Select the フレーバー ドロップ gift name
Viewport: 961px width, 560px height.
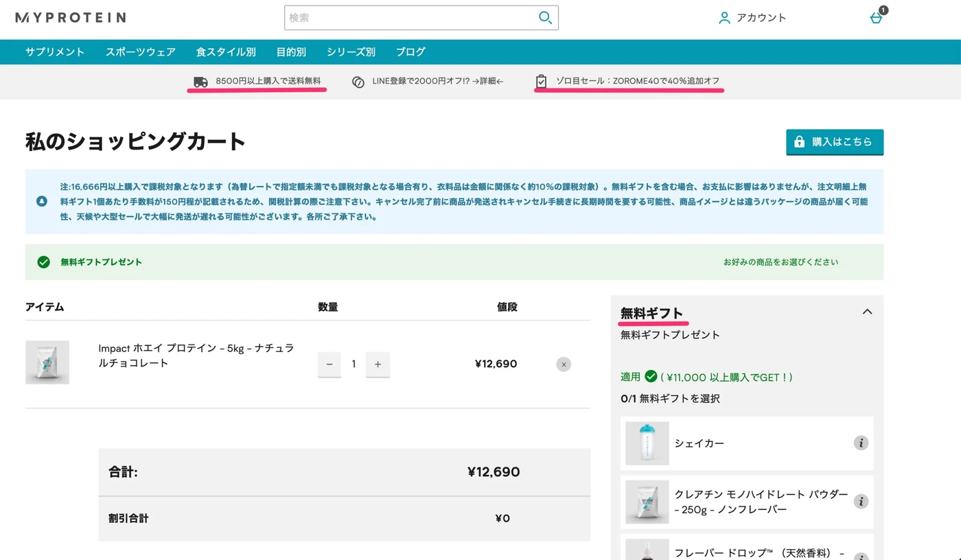click(761, 552)
